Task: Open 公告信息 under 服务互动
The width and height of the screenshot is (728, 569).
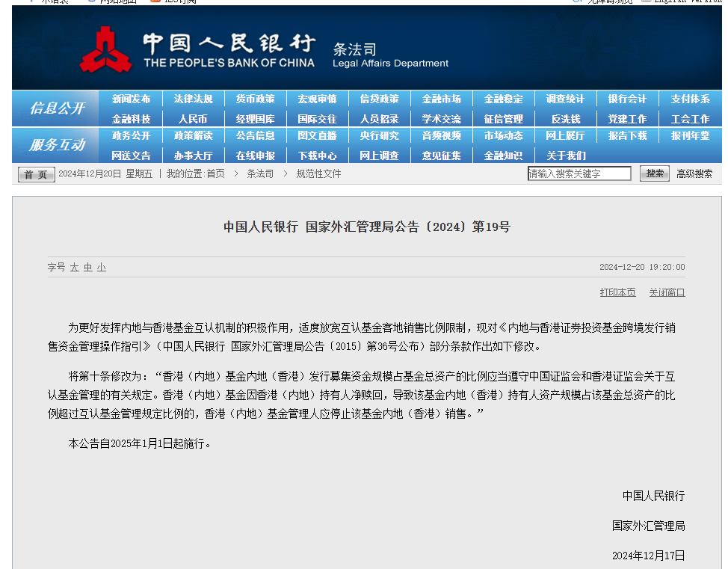Action: (255, 135)
